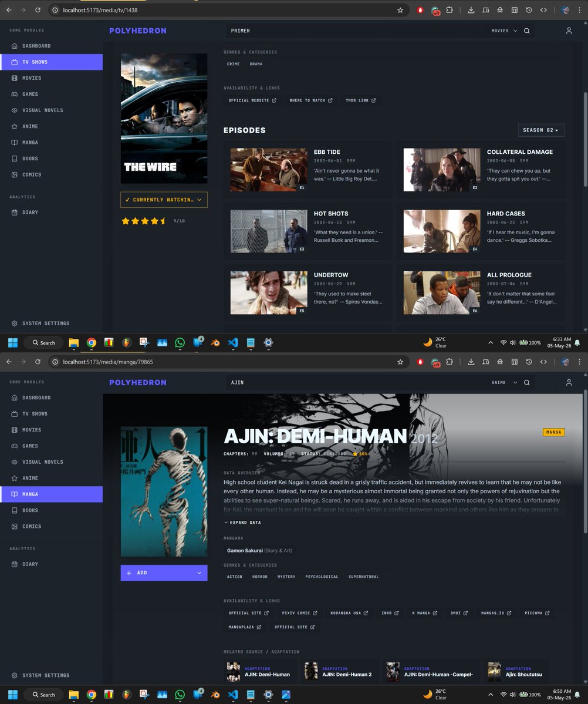This screenshot has height=704, width=588.
Task: Open the TMDB Link
Action: coord(360,100)
